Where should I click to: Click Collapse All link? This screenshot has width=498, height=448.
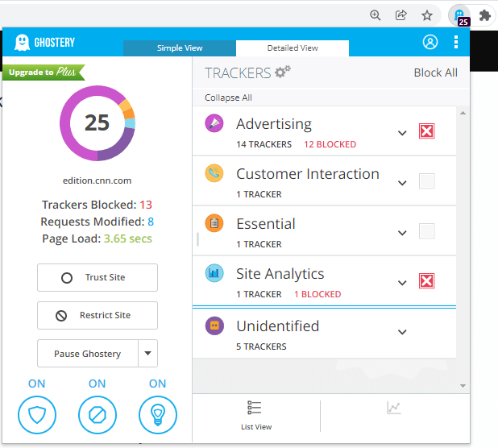(x=228, y=97)
